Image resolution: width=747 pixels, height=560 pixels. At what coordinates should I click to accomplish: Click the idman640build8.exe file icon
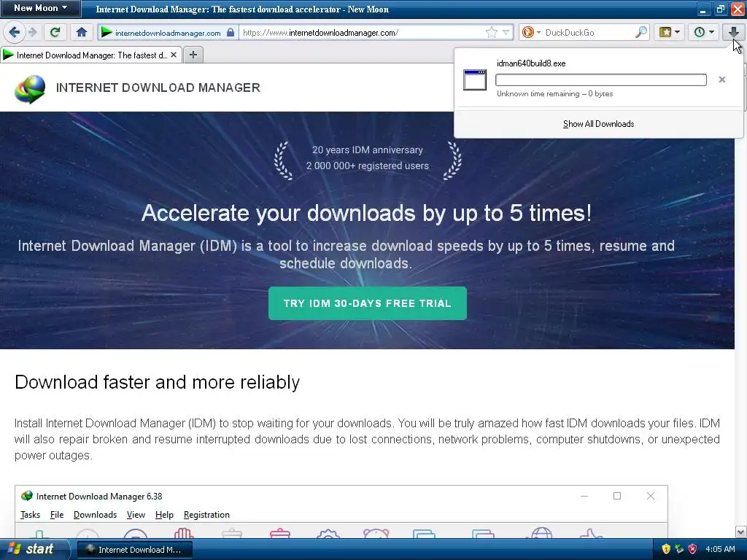(474, 79)
